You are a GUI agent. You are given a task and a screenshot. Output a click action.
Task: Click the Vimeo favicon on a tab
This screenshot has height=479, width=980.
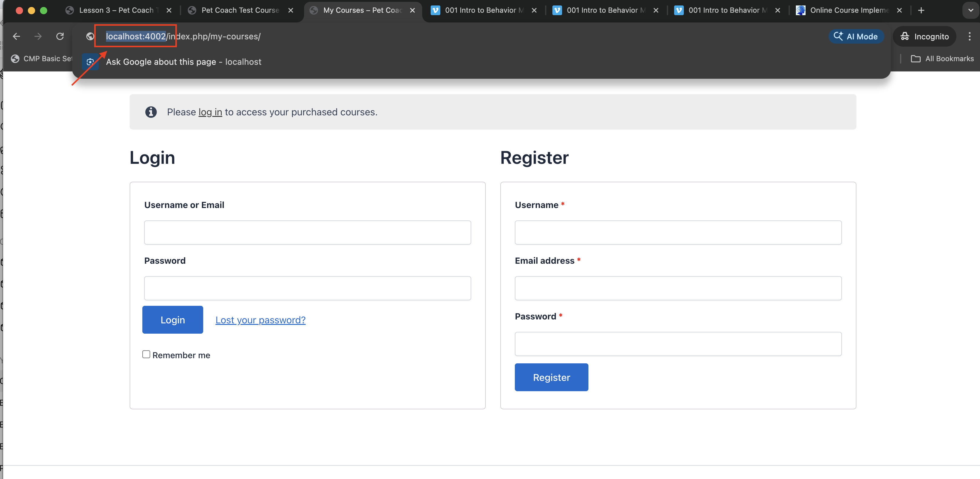tap(435, 10)
